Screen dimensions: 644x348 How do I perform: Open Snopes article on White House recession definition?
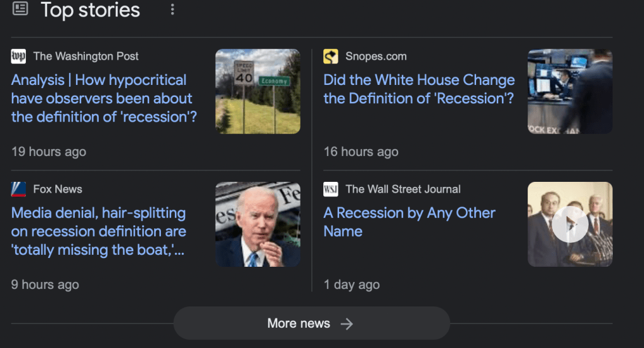[x=419, y=89]
